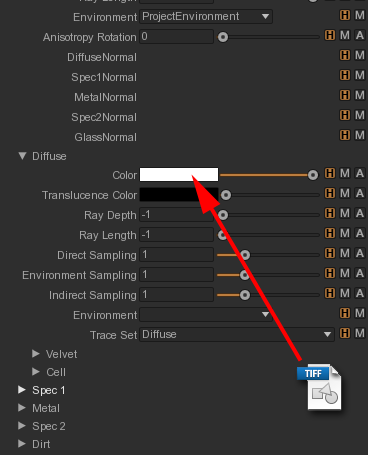Click the white Diffuse Color swatch
Viewport: 368px width, 455px height.
pyautogui.click(x=179, y=175)
